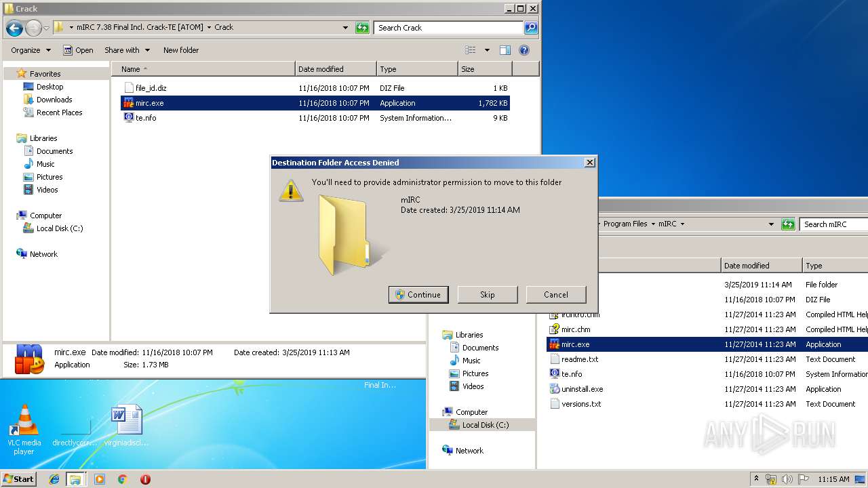Sort by Date modified in mIRC window
868x488 pixels.
pos(762,266)
